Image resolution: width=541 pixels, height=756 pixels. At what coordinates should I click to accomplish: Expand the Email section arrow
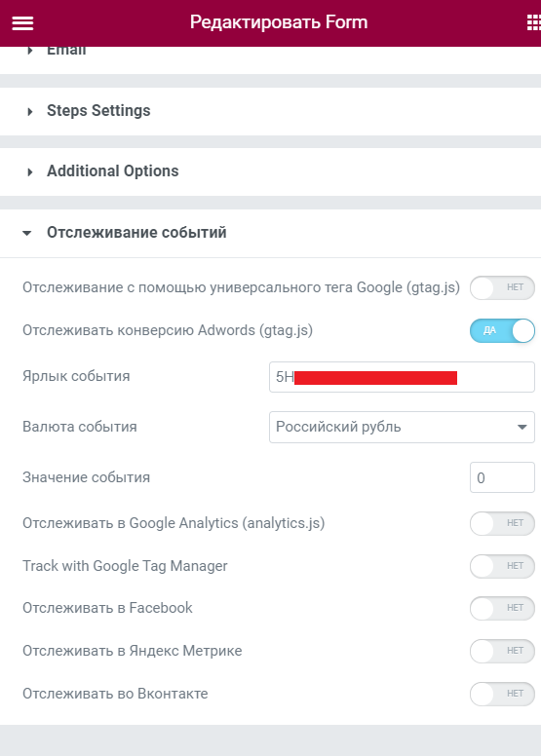pos(30,50)
